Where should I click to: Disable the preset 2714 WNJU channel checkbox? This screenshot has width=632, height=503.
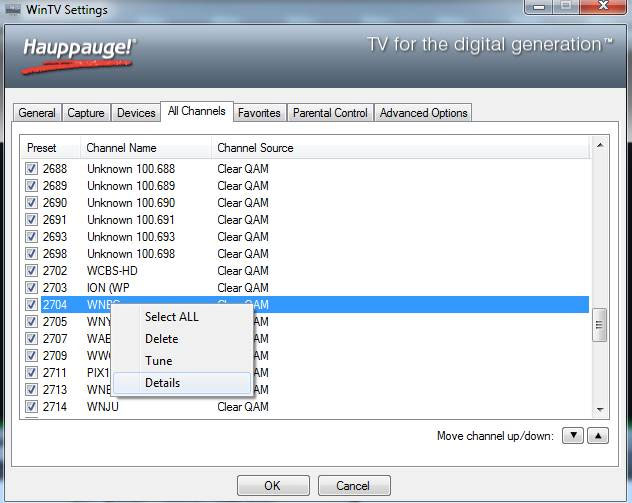32,407
